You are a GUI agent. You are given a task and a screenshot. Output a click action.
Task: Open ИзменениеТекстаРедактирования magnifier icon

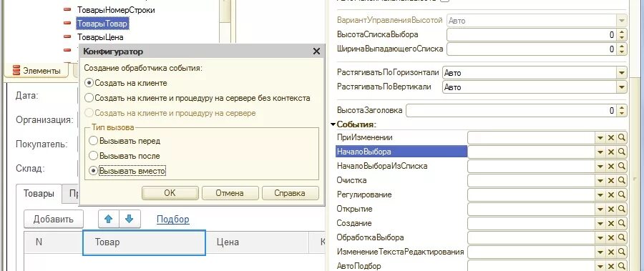(x=621, y=252)
